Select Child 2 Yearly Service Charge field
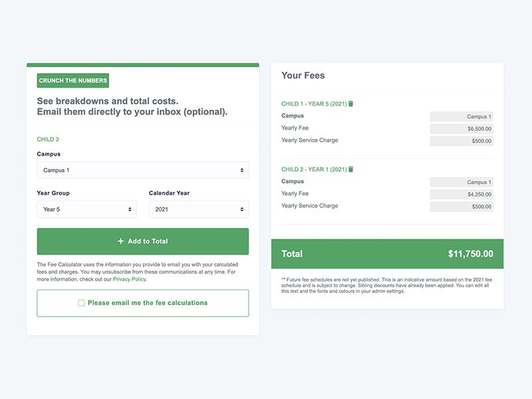The height and width of the screenshot is (399, 532). click(462, 206)
